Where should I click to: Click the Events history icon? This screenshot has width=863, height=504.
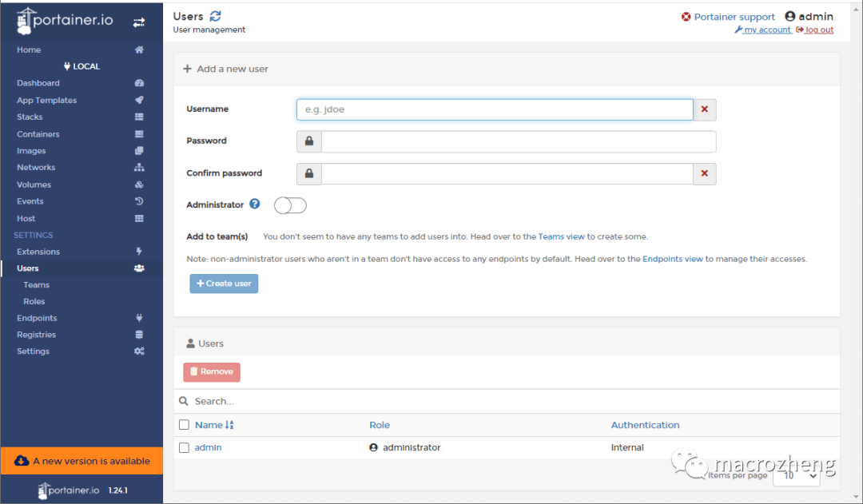pyautogui.click(x=139, y=201)
